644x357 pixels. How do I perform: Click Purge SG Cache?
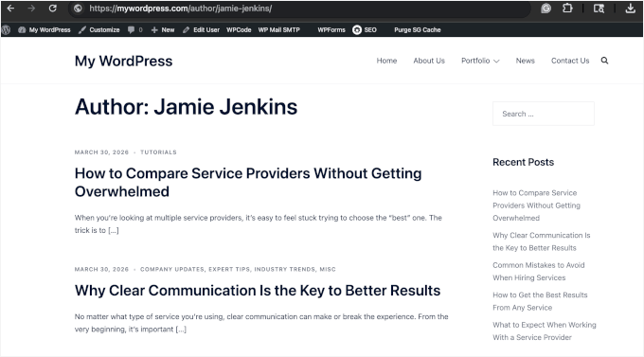418,29
